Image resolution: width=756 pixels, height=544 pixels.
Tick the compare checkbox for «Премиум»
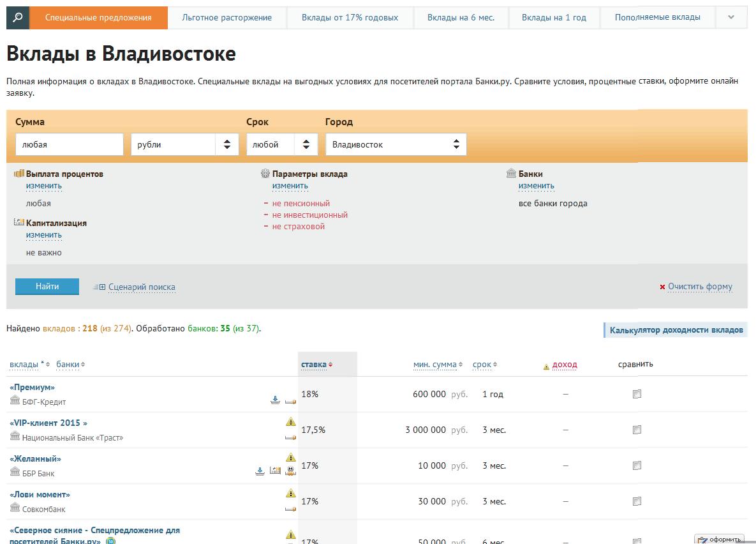pyautogui.click(x=637, y=394)
